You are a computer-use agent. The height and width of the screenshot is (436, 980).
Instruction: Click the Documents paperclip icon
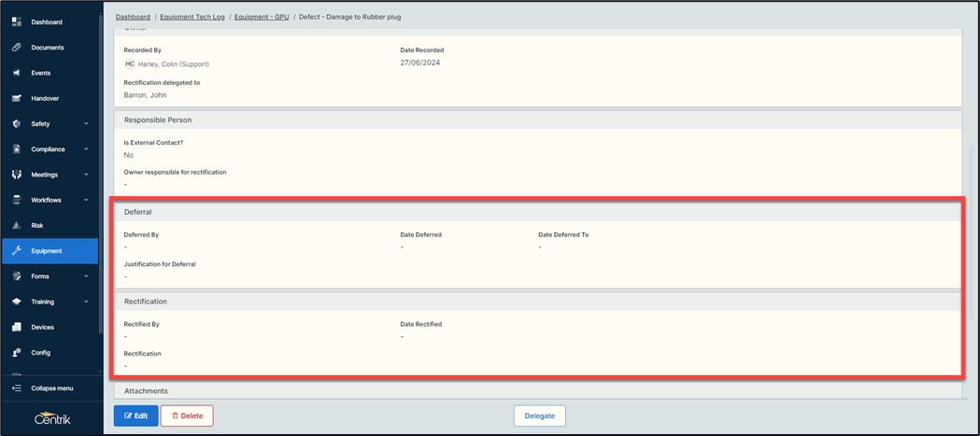point(17,47)
